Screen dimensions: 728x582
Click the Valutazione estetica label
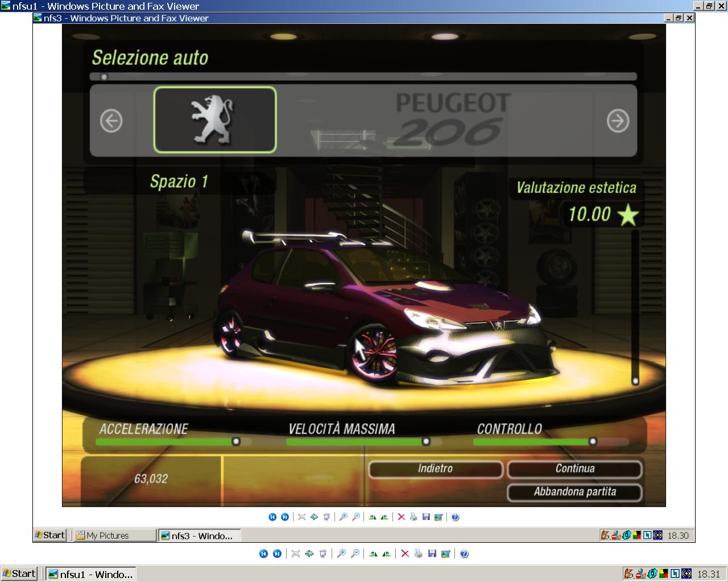(x=576, y=188)
